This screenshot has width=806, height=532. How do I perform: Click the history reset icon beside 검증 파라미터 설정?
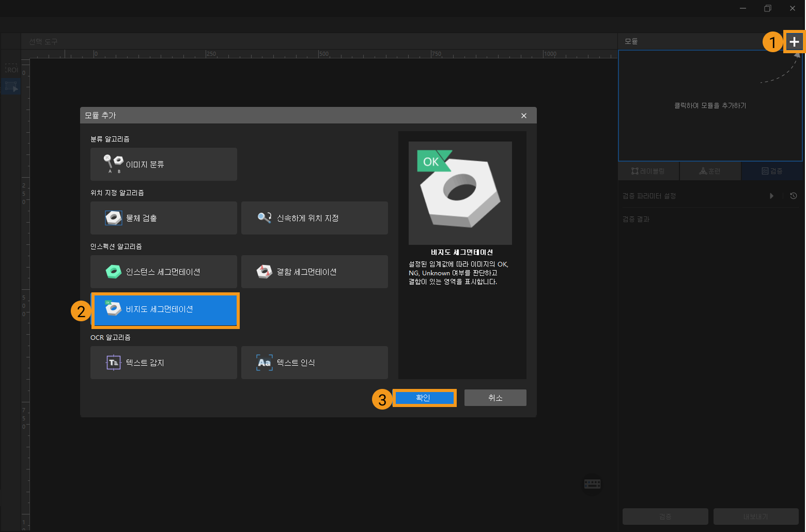(794, 196)
